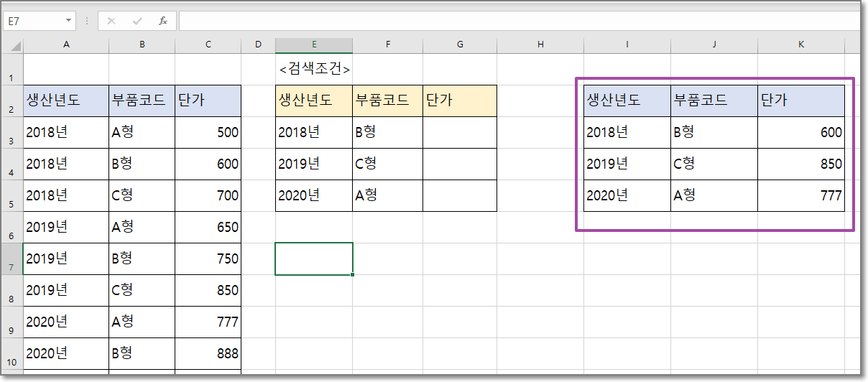Click 생산년도 header in column I
This screenshot has height=382, width=868.
tap(627, 101)
